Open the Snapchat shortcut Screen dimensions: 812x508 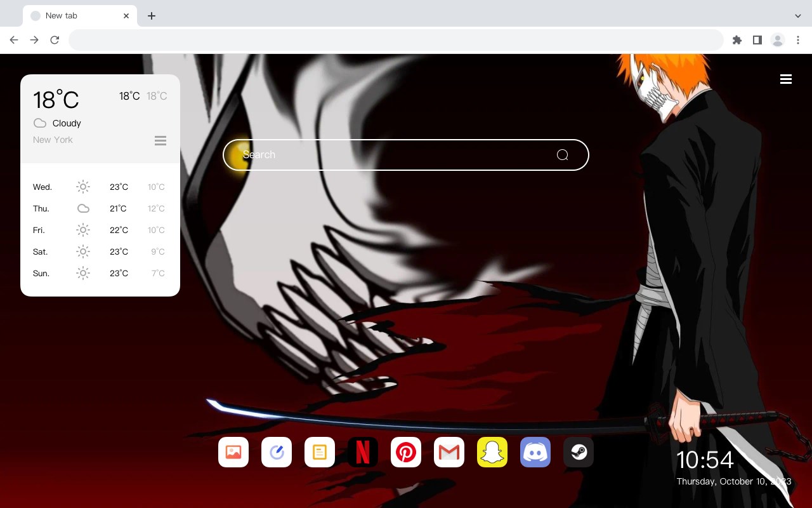pyautogui.click(x=492, y=452)
